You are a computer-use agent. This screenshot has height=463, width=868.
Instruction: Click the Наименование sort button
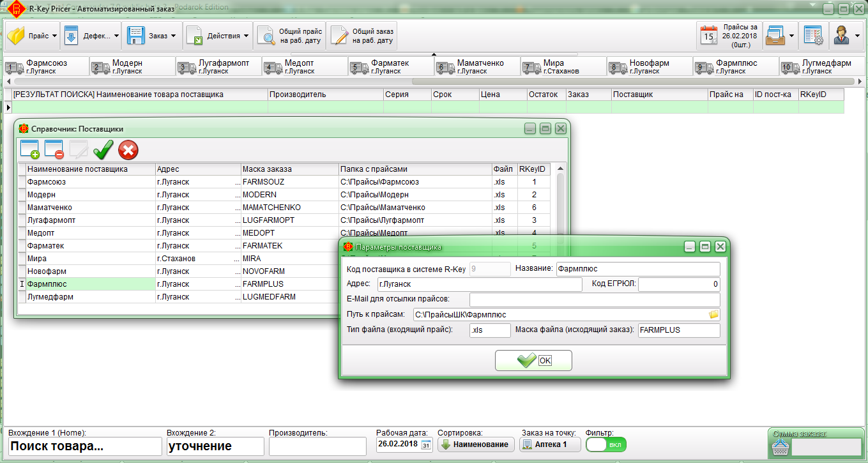[476, 444]
